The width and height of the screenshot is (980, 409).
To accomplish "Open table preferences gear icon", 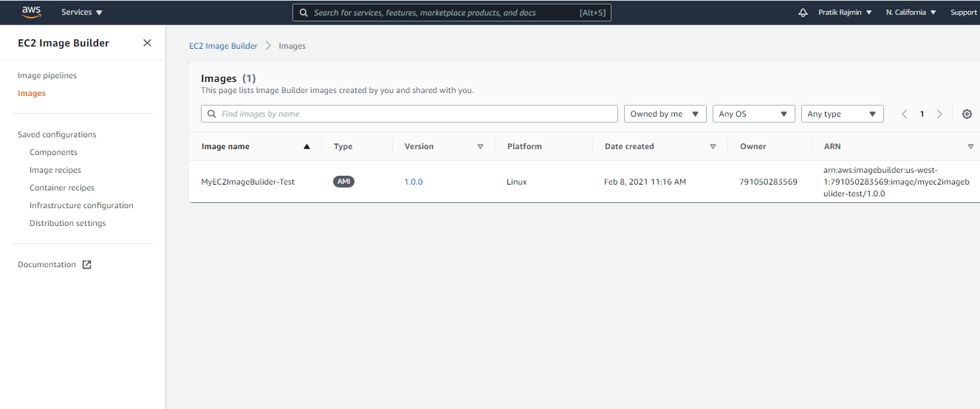I will 967,114.
